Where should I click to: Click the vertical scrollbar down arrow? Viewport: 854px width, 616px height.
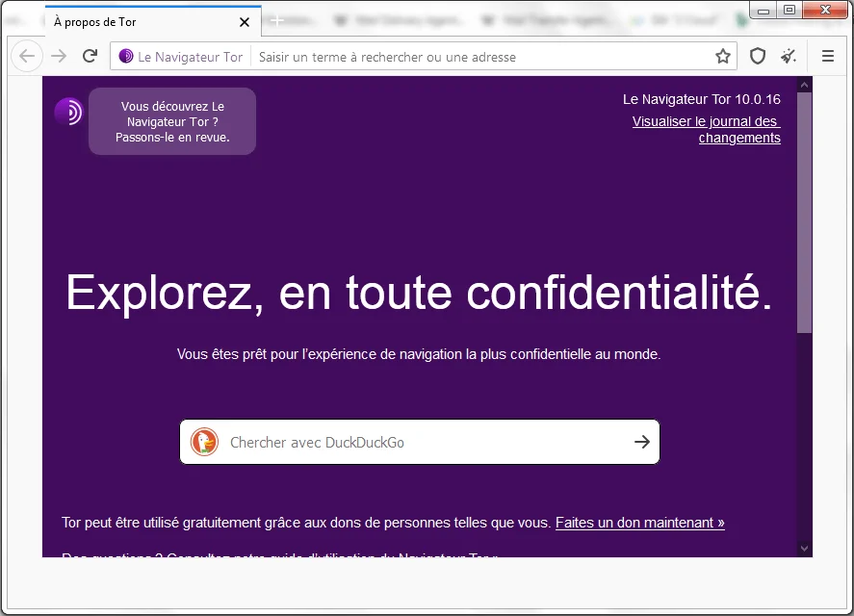804,548
